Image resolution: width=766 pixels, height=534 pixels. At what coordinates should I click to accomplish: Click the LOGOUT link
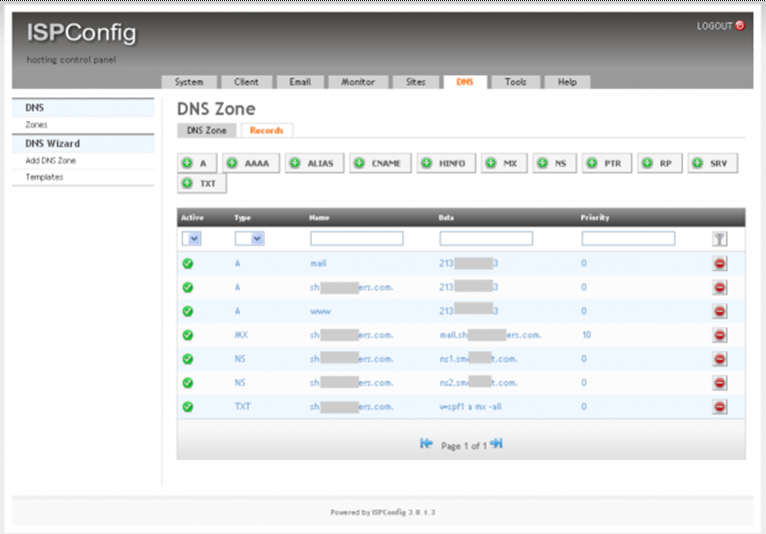(x=714, y=26)
